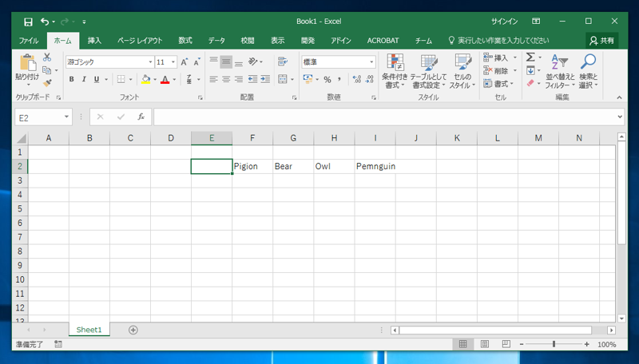Apply the red font color
The width and height of the screenshot is (639, 364).
[x=165, y=79]
